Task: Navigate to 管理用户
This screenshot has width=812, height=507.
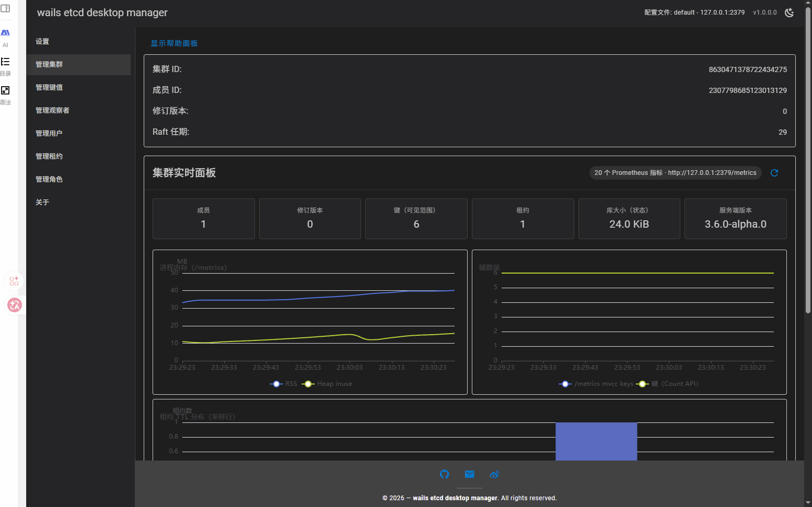Action: (x=78, y=134)
